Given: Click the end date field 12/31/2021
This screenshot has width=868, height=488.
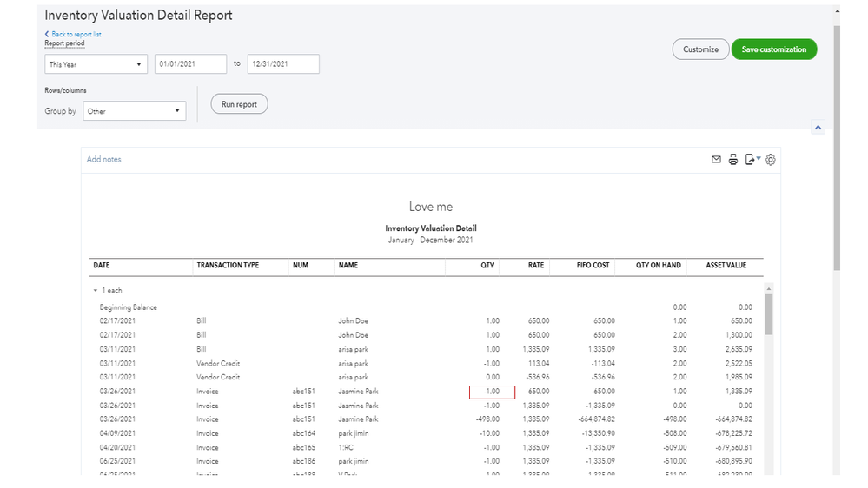Looking at the screenshot, I should 283,64.
